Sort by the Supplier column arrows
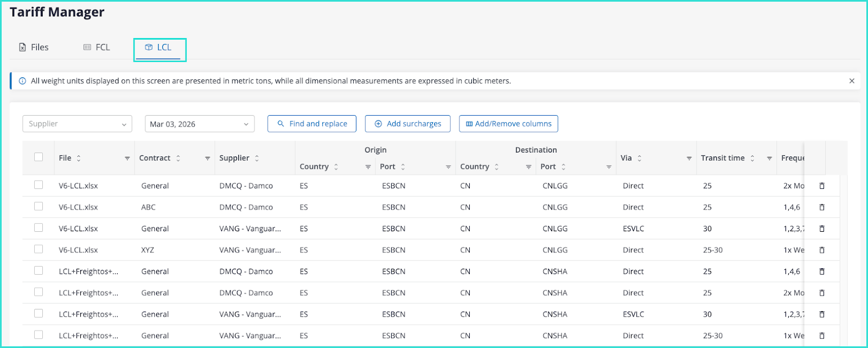 click(x=257, y=159)
